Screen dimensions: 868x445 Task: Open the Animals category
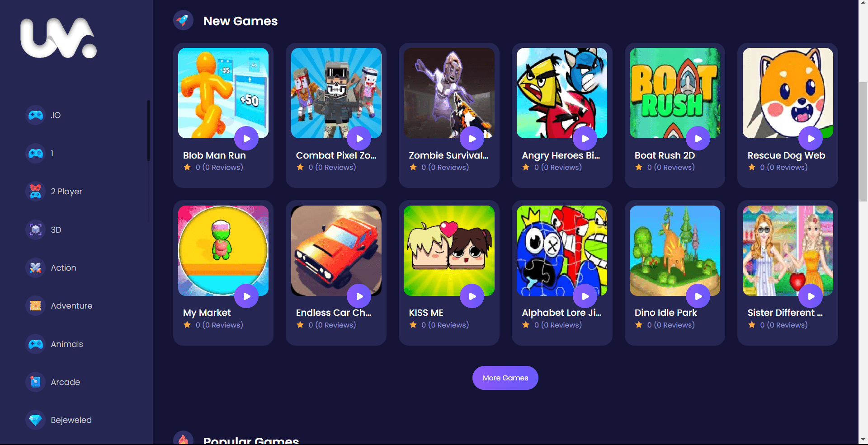pos(67,344)
